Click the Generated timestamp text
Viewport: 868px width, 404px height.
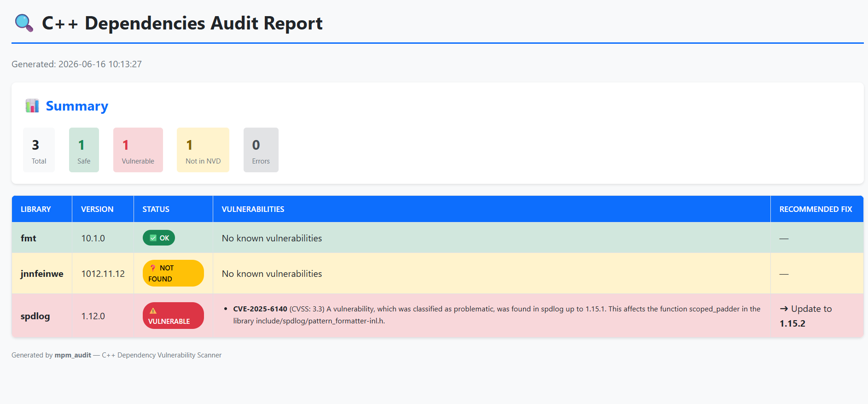pos(76,64)
